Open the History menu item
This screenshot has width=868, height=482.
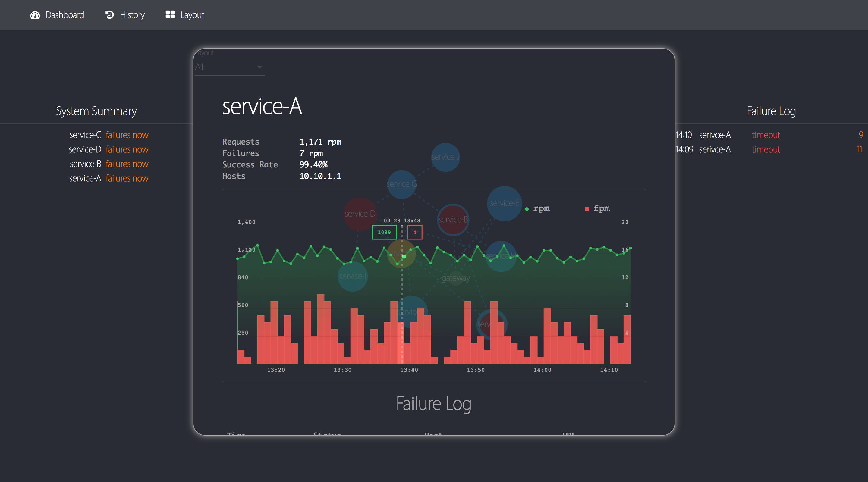[x=132, y=15]
